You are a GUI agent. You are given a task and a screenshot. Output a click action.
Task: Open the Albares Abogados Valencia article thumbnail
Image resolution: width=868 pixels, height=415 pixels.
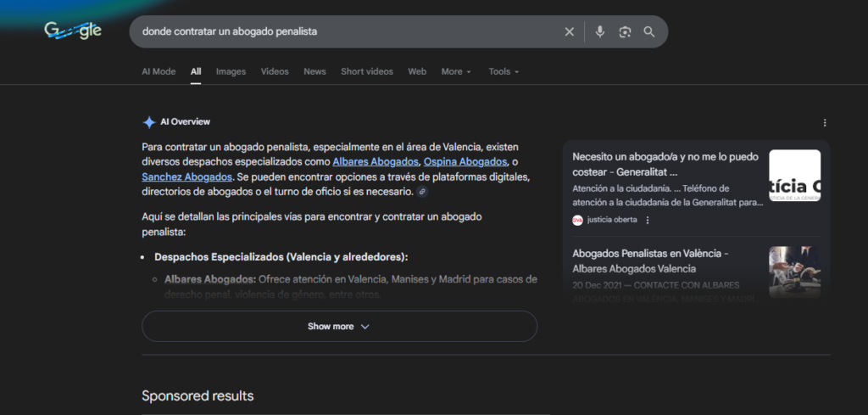click(x=794, y=272)
